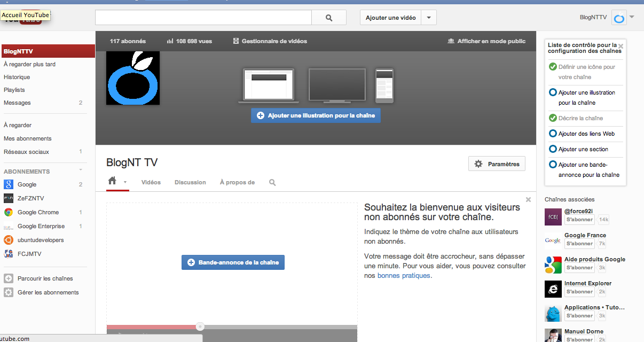Image resolution: width=644 pixels, height=342 pixels.
Task: Expand the Ajouter une vidéo dropdown arrow
Action: [x=429, y=18]
